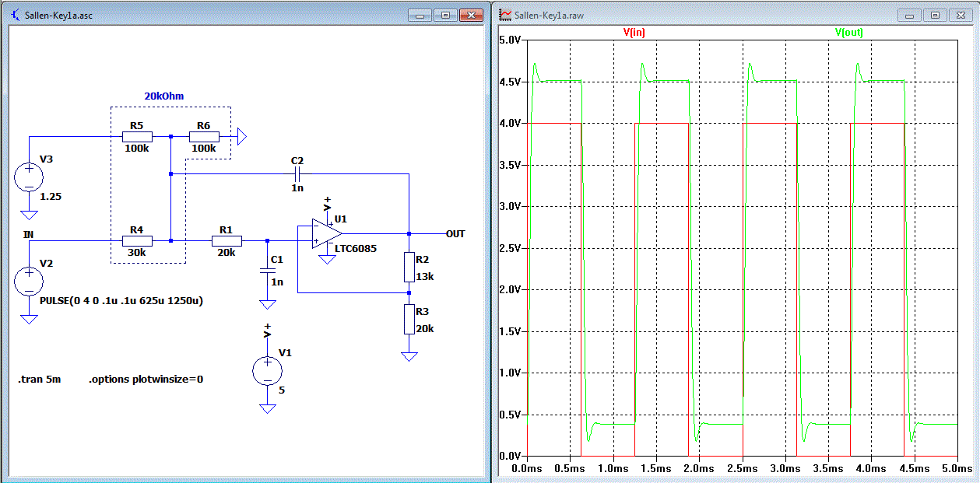Click the Sallen-Key1a.raw window title
980x483 pixels.
(x=550, y=15)
